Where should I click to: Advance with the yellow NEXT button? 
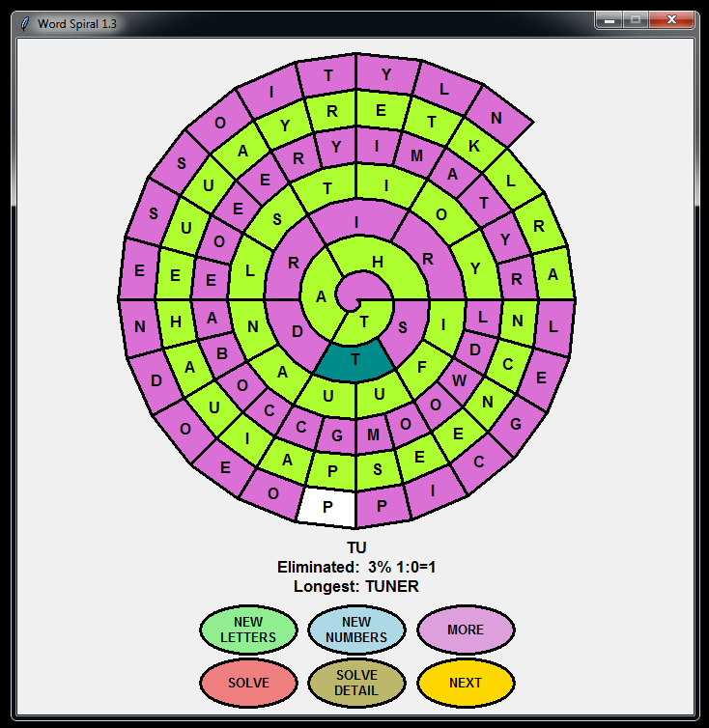click(466, 683)
